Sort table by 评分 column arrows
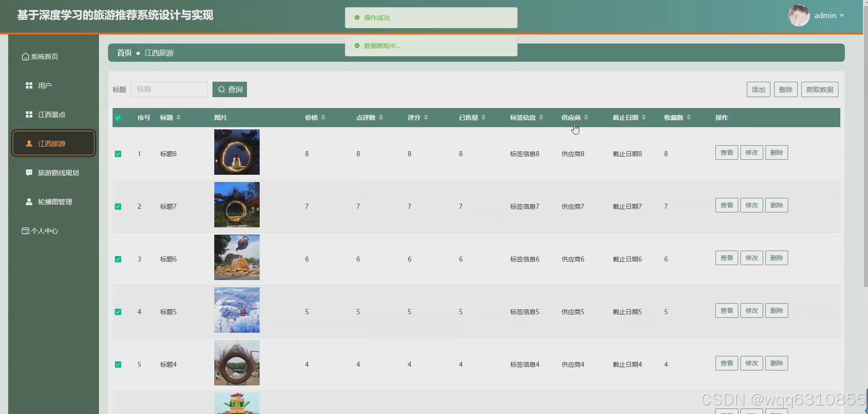868x414 pixels. pos(426,118)
